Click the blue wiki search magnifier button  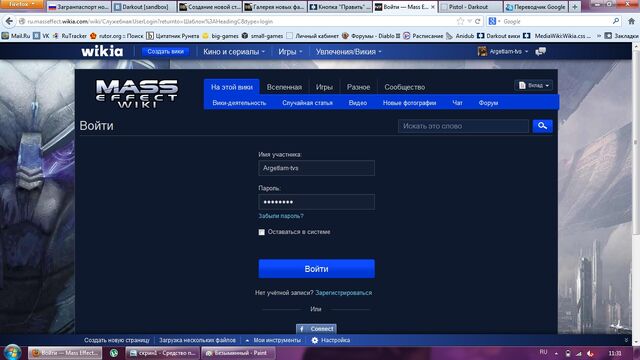[x=542, y=126]
